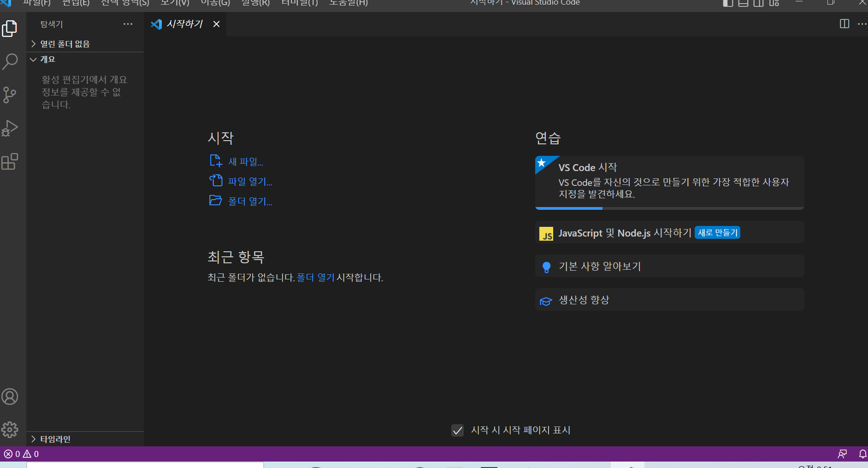The image size is (868, 468).
Task: Click the lightbulb icon on 기본 사항 card
Action: pyautogui.click(x=546, y=267)
